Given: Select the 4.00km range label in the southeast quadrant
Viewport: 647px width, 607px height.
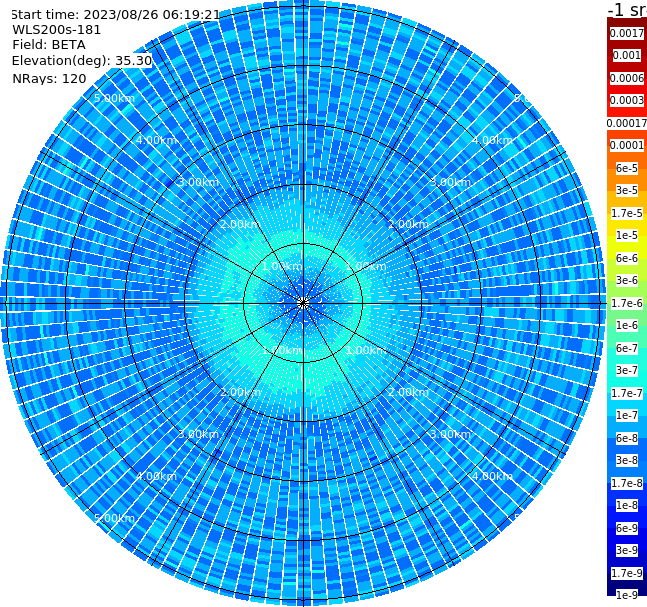Looking at the screenshot, I should (x=492, y=476).
